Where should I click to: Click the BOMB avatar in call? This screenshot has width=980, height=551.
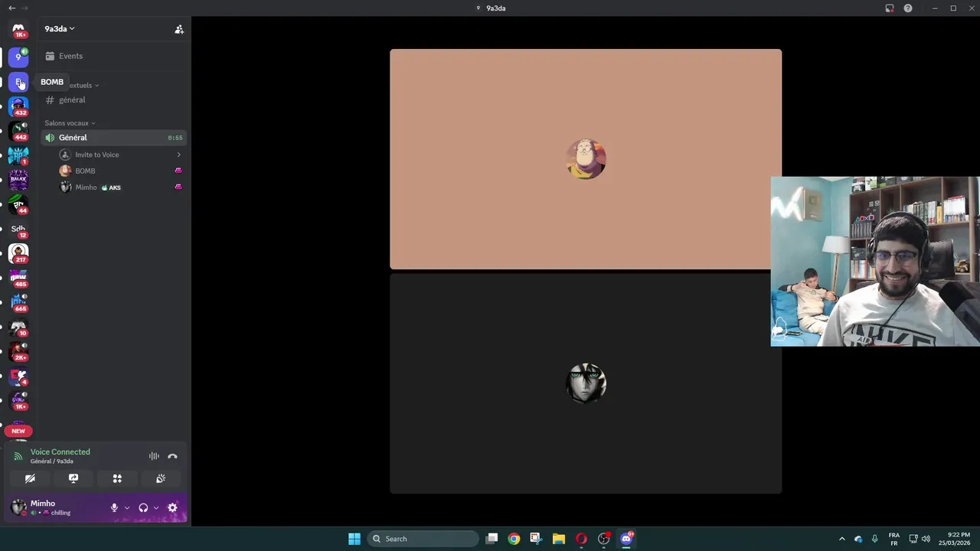[x=586, y=159]
